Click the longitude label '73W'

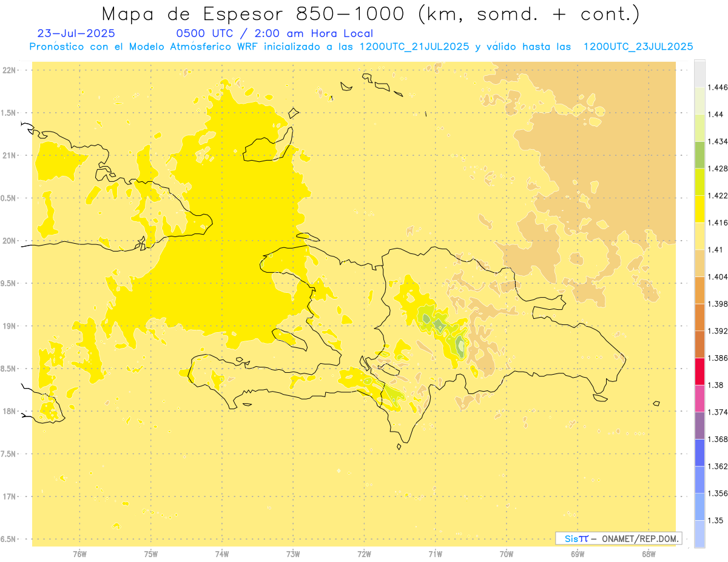[293, 554]
